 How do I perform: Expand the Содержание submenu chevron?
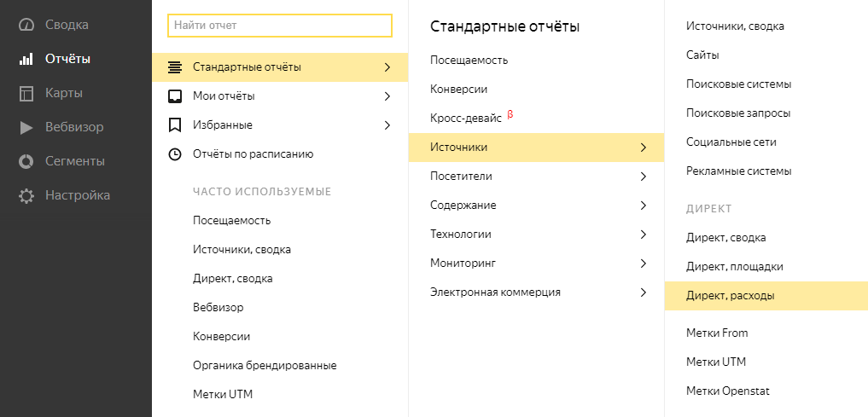[643, 206]
